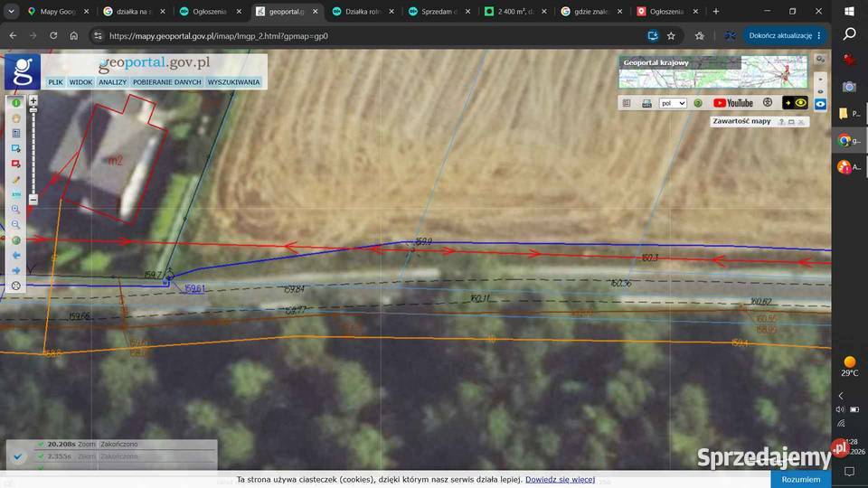
Task: Select the red rectangle drawing tool
Action: click(x=16, y=164)
